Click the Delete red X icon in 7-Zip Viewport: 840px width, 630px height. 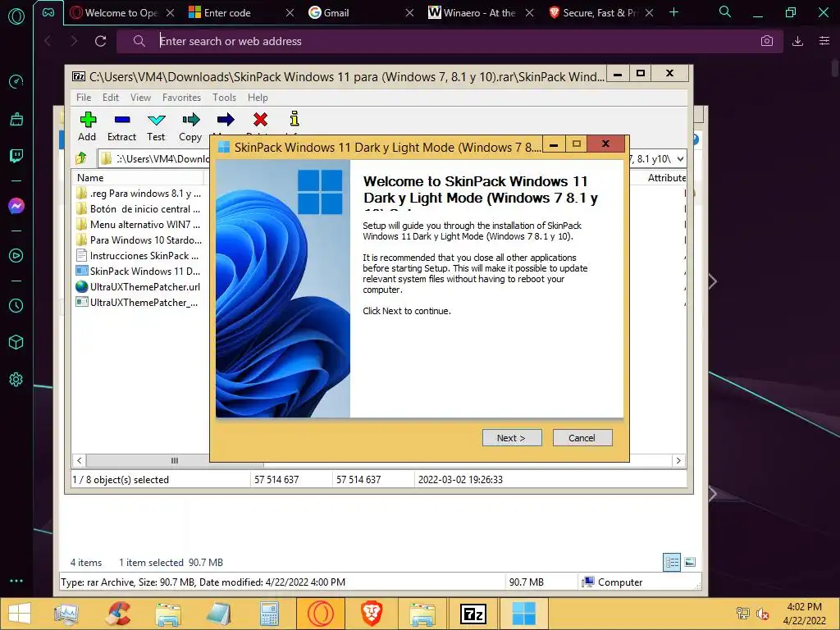click(x=260, y=120)
